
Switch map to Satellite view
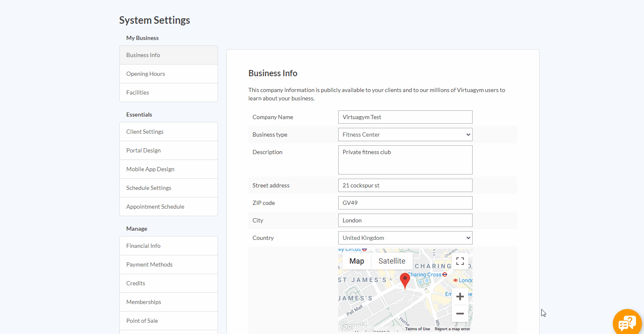(x=392, y=261)
